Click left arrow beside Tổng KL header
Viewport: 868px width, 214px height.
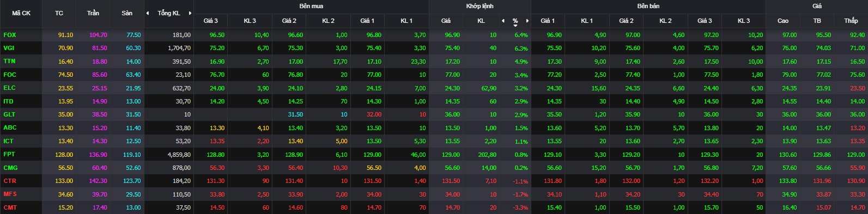147,13
